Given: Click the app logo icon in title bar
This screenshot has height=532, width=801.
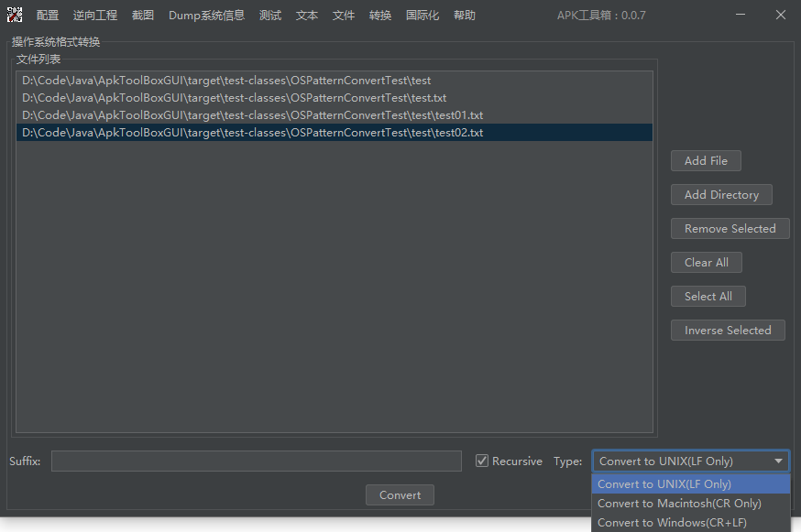Looking at the screenshot, I should [x=15, y=16].
